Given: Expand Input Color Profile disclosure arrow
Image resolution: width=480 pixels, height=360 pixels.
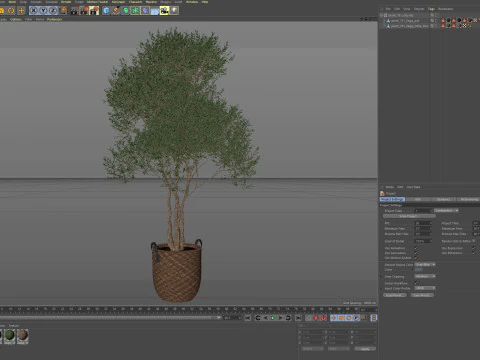Looking at the screenshot, I should (x=381, y=288).
